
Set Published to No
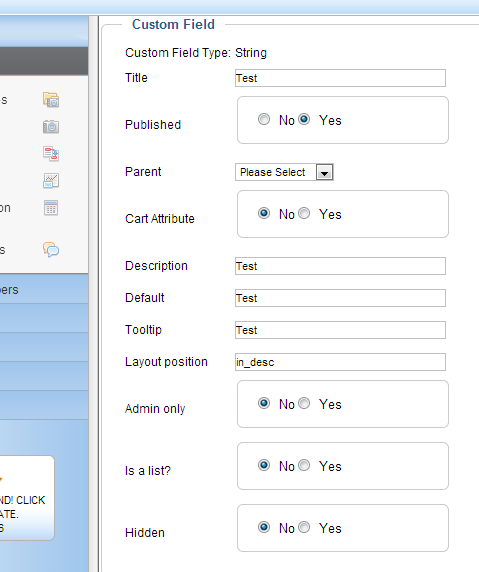[264, 119]
